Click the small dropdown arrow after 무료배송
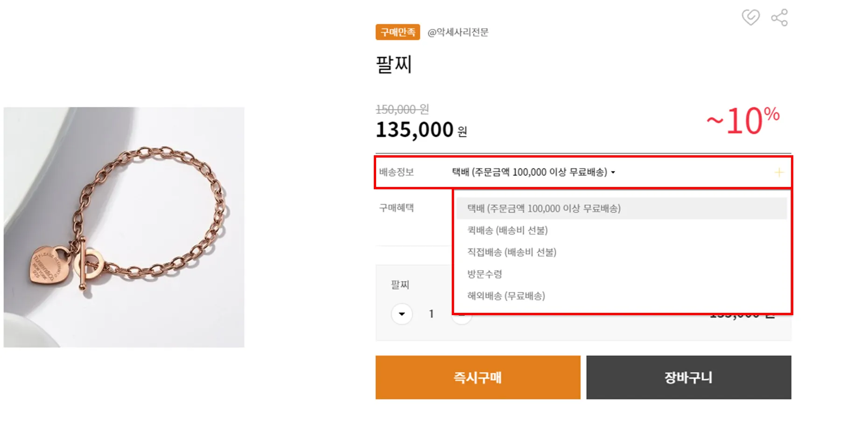This screenshot has width=868, height=435. [613, 173]
